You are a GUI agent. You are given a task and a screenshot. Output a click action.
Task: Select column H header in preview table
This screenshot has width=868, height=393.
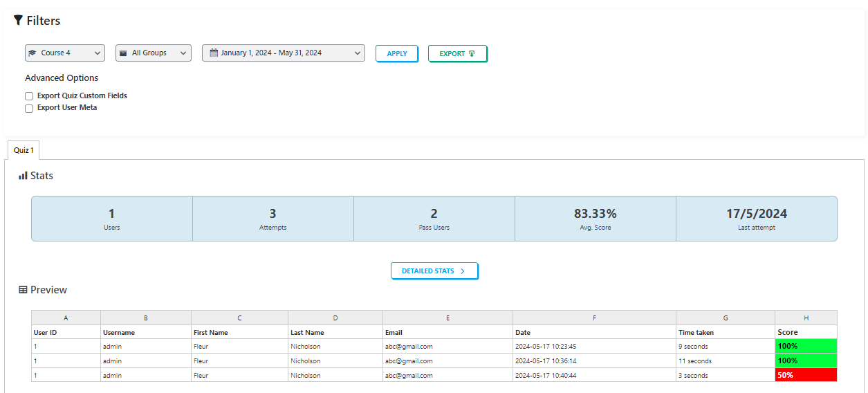pyautogui.click(x=806, y=318)
